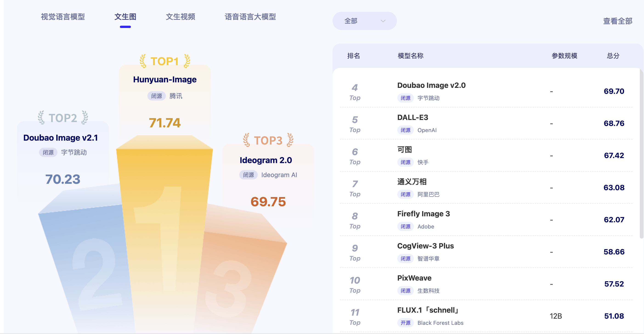644x334 pixels.
Task: Select the CogView-3 Plus model name
Action: coord(426,246)
